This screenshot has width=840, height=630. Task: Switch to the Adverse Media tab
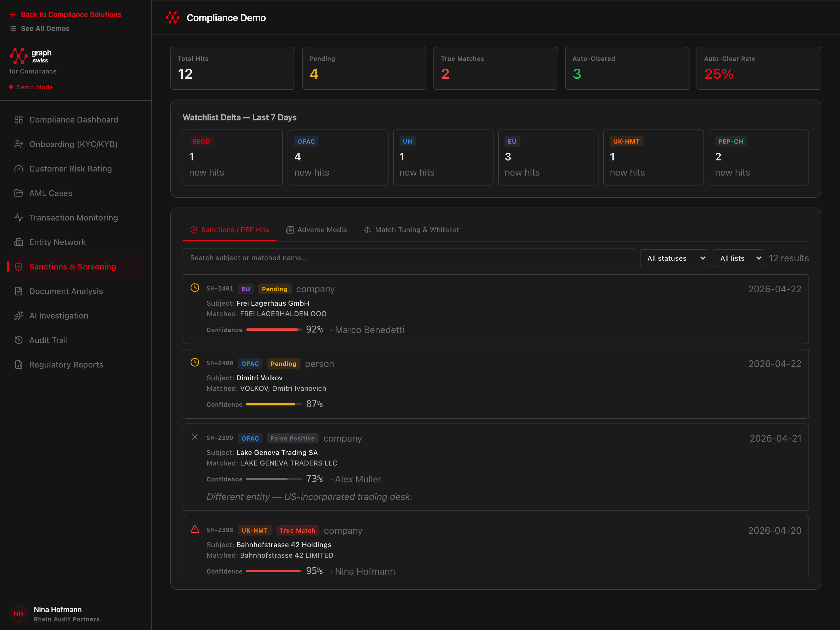pyautogui.click(x=316, y=230)
